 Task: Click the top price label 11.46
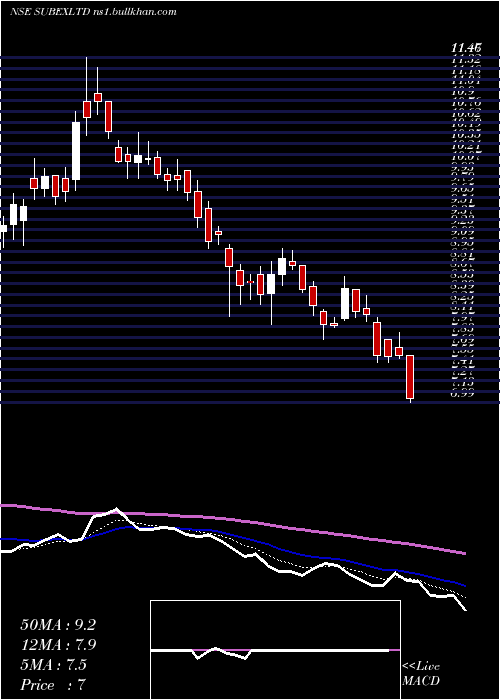(466, 47)
